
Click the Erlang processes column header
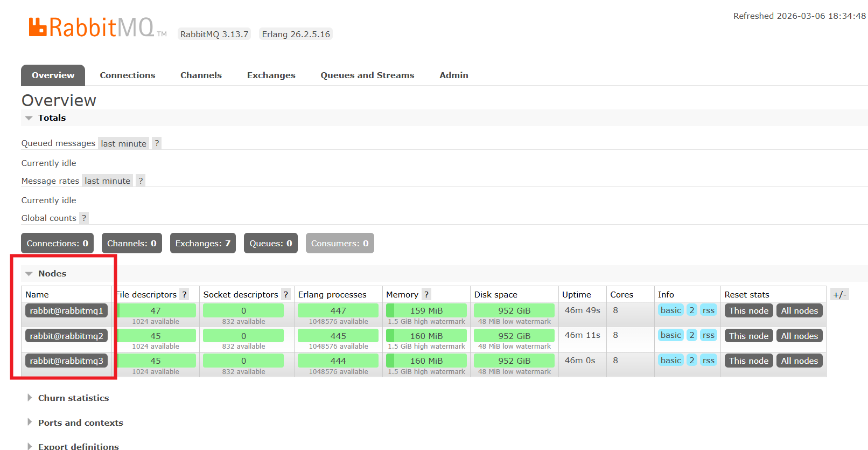click(x=332, y=294)
